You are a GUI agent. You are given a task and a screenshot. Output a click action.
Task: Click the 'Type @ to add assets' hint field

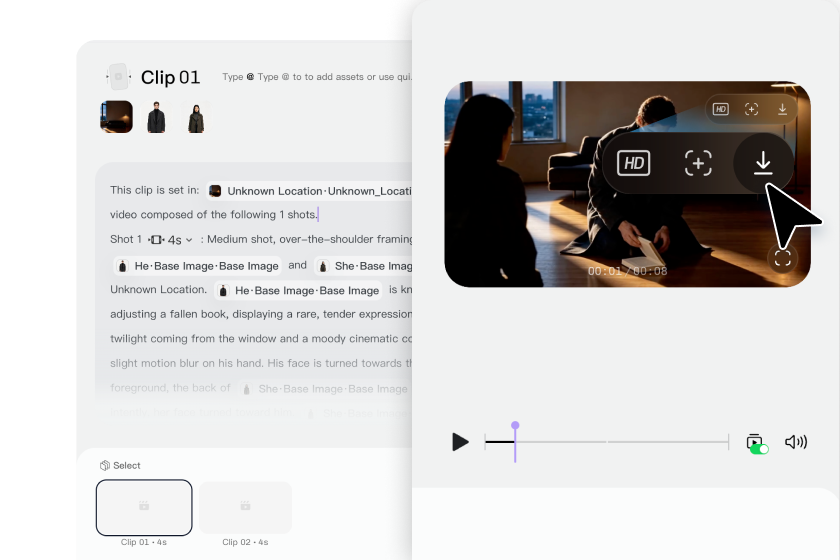317,77
